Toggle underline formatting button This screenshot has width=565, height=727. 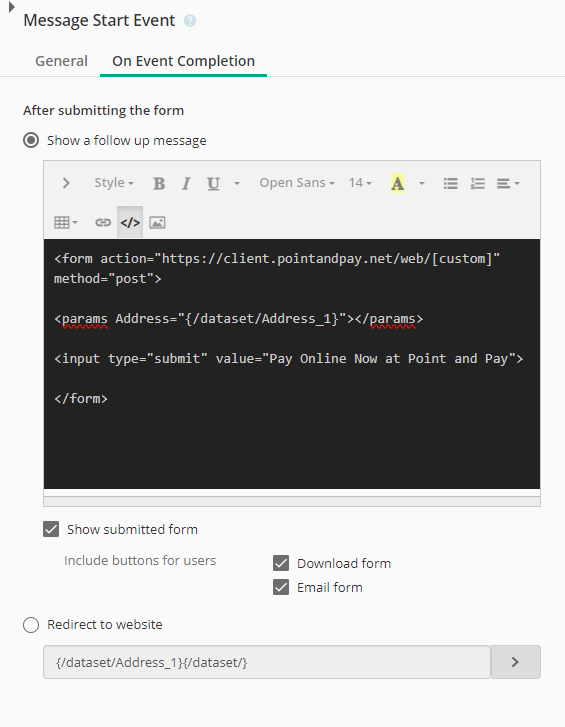click(x=213, y=184)
